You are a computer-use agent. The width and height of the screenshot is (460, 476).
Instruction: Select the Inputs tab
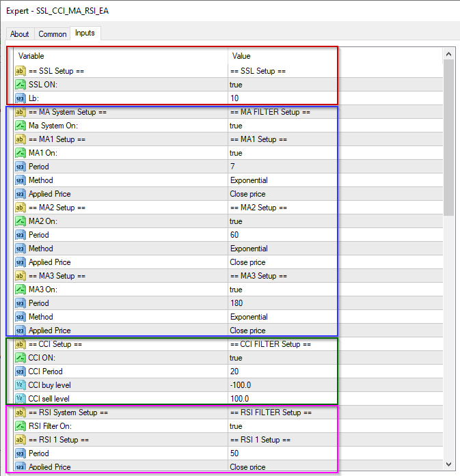pos(85,33)
